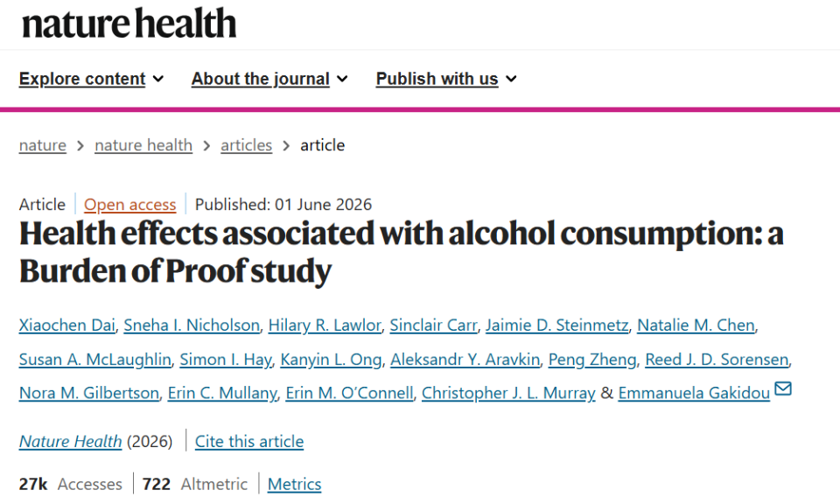The width and height of the screenshot is (840, 504).
Task: Select author Aleksandr Y. Aravkin
Action: tap(465, 360)
